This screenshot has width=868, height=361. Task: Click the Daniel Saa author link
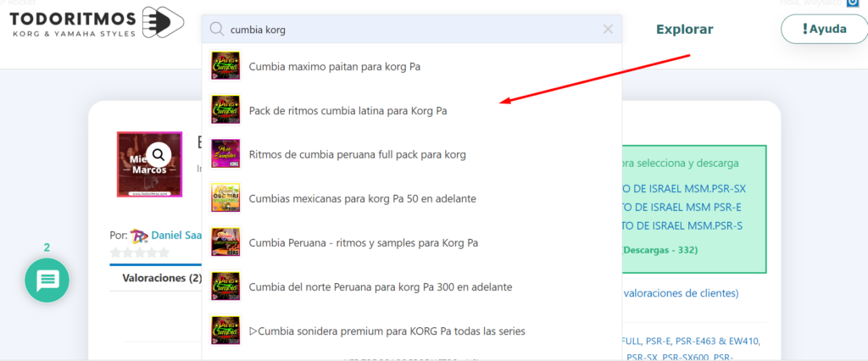[176, 236]
